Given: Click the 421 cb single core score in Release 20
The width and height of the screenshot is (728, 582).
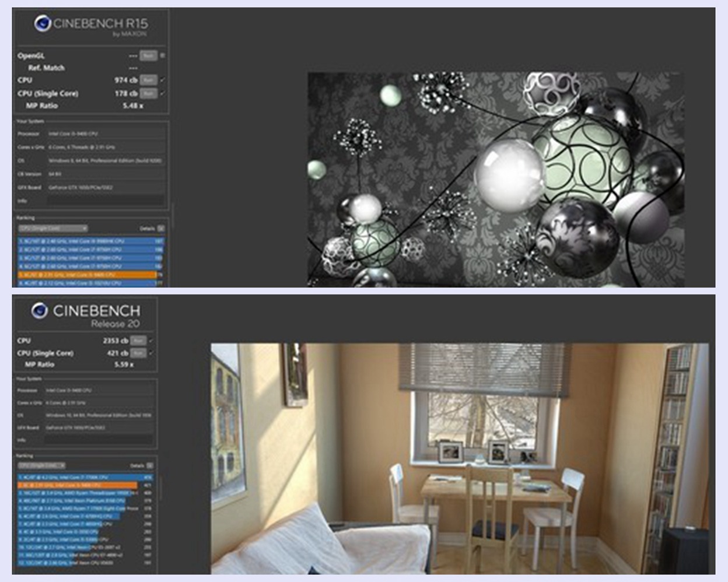Looking at the screenshot, I should [117, 353].
